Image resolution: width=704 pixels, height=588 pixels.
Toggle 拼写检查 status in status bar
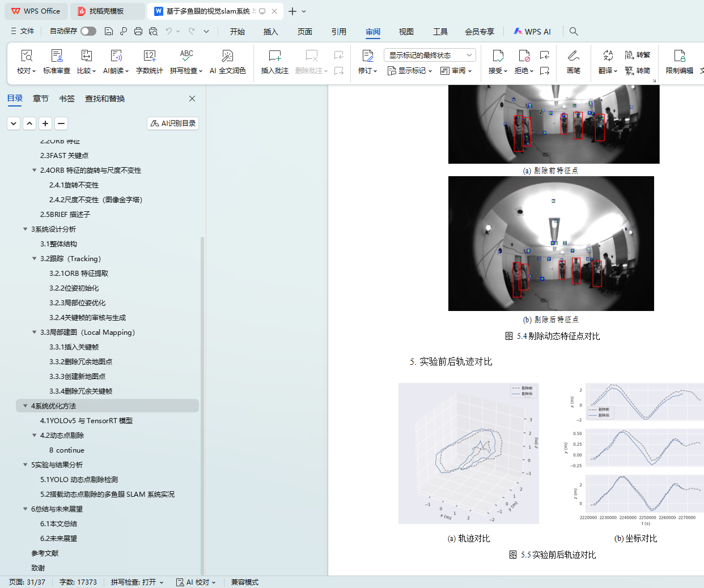(x=137, y=582)
